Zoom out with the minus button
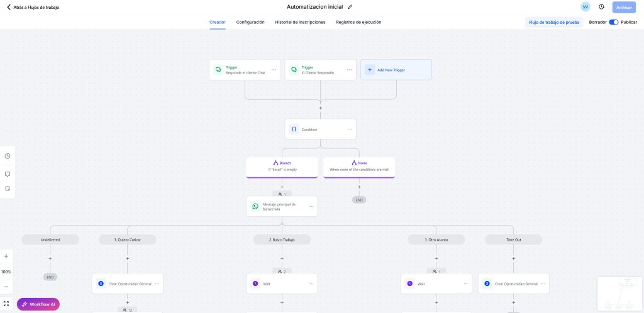 tap(6, 287)
